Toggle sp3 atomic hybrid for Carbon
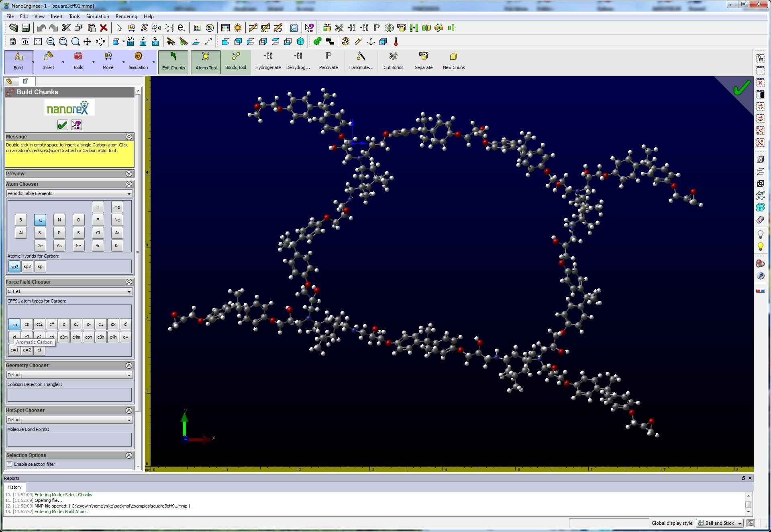This screenshot has width=771, height=532. [x=14, y=266]
